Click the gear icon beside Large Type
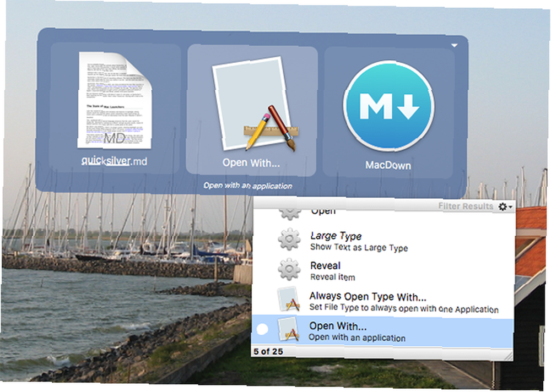The image size is (551, 392). (x=289, y=239)
